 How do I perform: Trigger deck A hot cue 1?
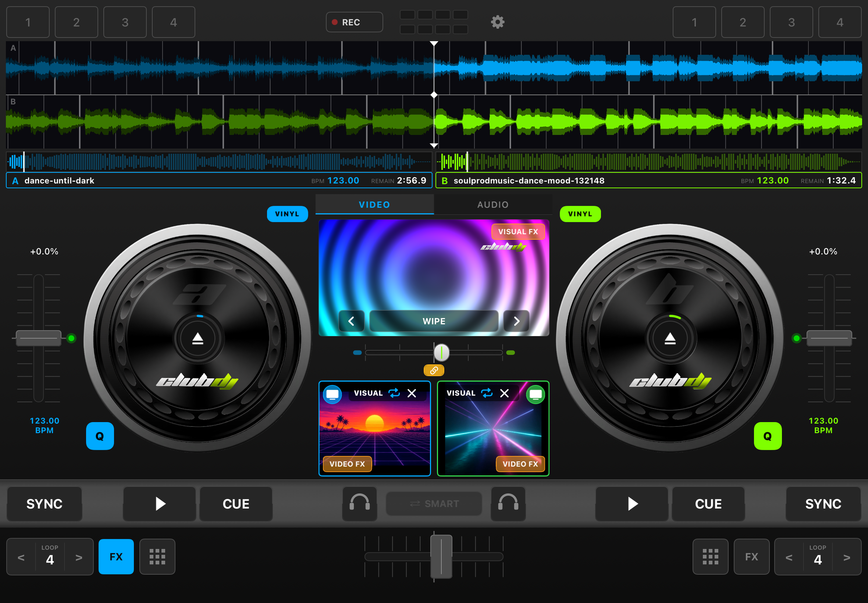(x=28, y=22)
